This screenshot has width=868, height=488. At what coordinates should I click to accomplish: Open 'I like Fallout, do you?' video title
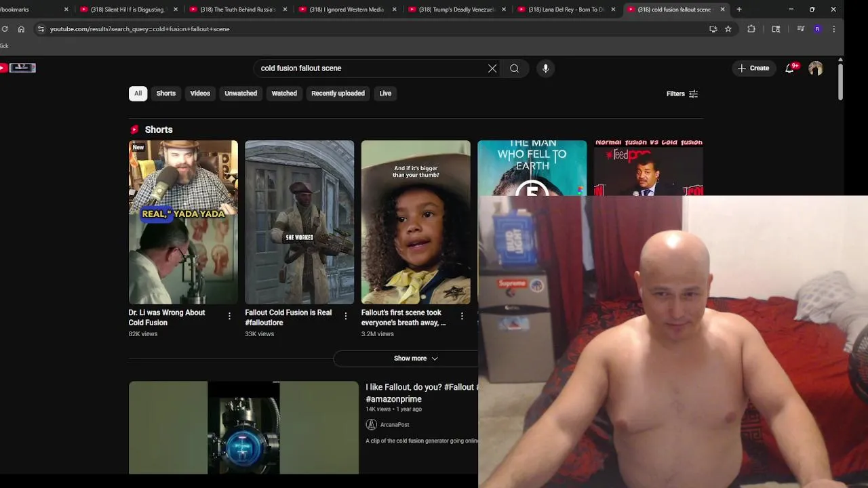pyautogui.click(x=422, y=393)
